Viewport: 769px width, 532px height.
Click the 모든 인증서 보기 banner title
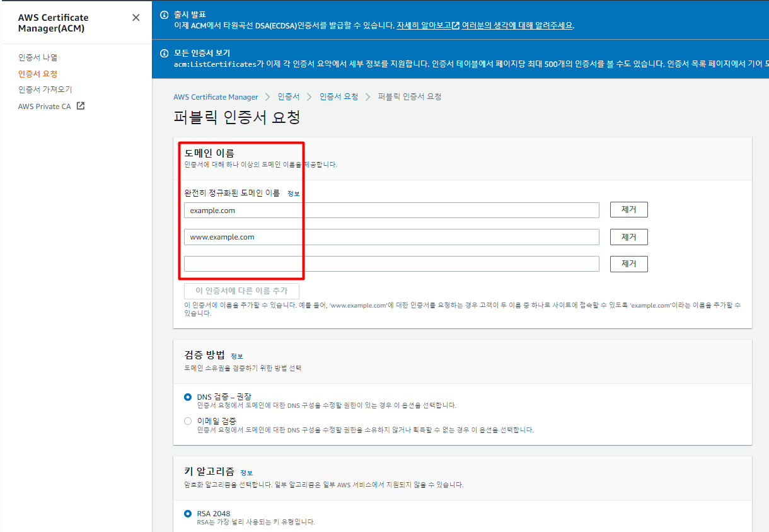[x=202, y=52]
